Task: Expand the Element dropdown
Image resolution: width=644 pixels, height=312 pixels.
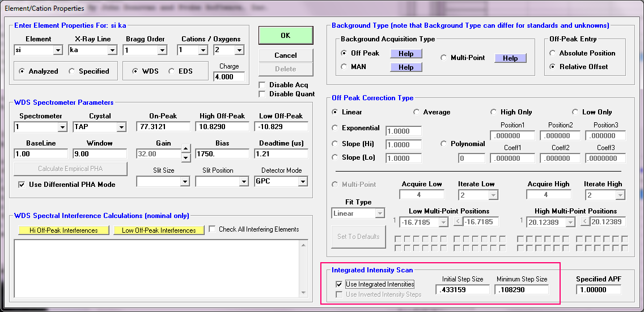Action: click(x=57, y=50)
